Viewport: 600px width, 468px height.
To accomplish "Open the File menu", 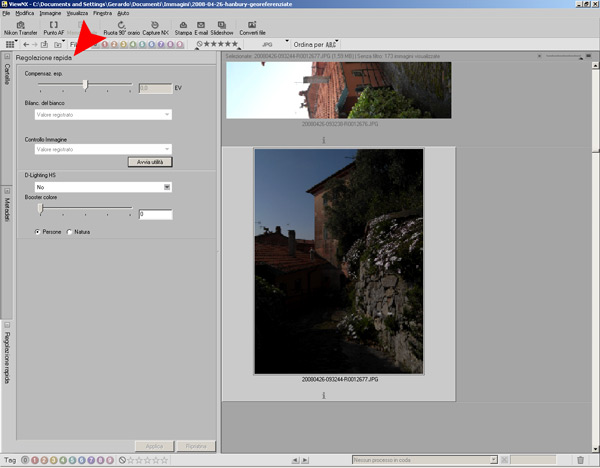I will click(6, 13).
